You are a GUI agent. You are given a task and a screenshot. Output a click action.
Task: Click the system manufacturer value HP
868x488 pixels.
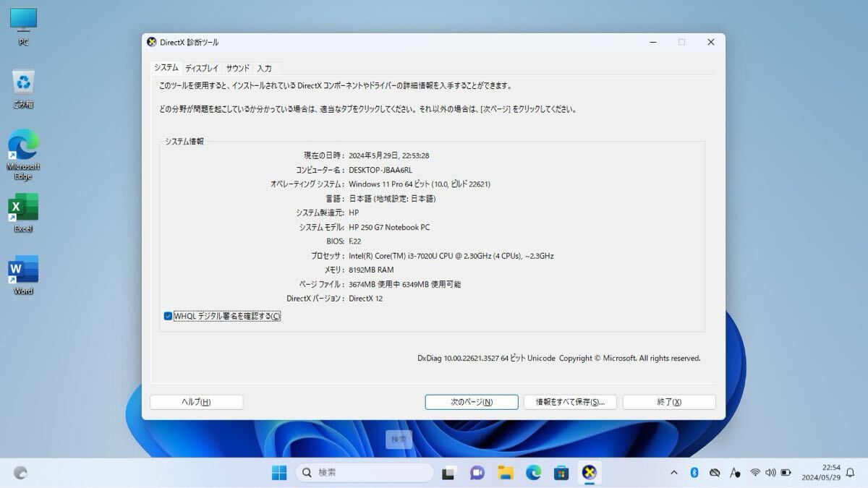[x=354, y=213]
